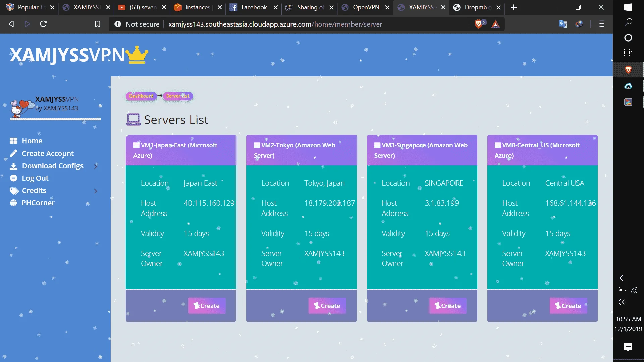Open Windows Task View
644x362 pixels.
(628, 53)
